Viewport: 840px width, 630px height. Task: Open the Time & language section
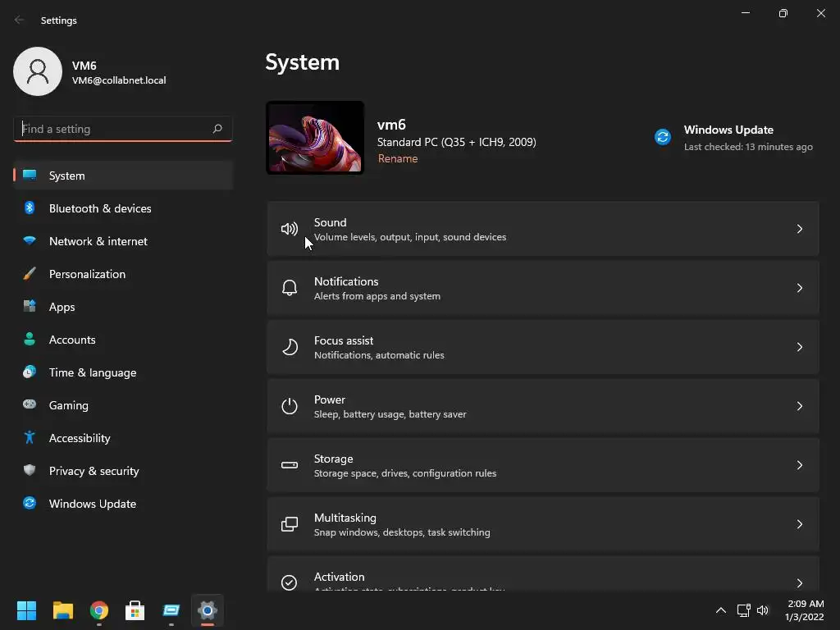[x=123, y=372]
